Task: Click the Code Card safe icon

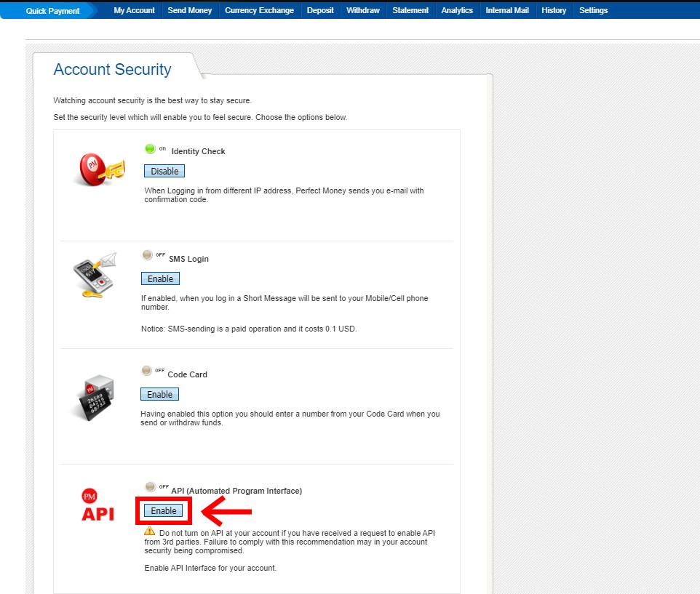Action: tap(94, 397)
